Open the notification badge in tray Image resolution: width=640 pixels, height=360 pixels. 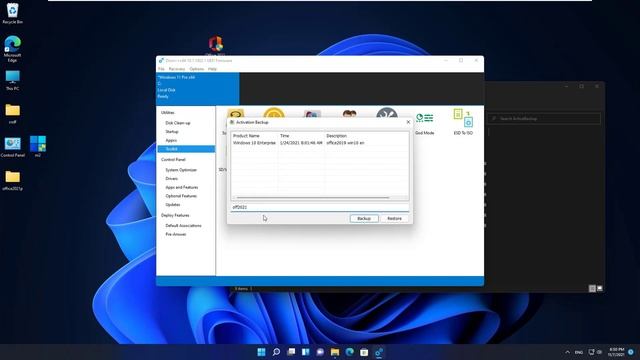pos(631,352)
